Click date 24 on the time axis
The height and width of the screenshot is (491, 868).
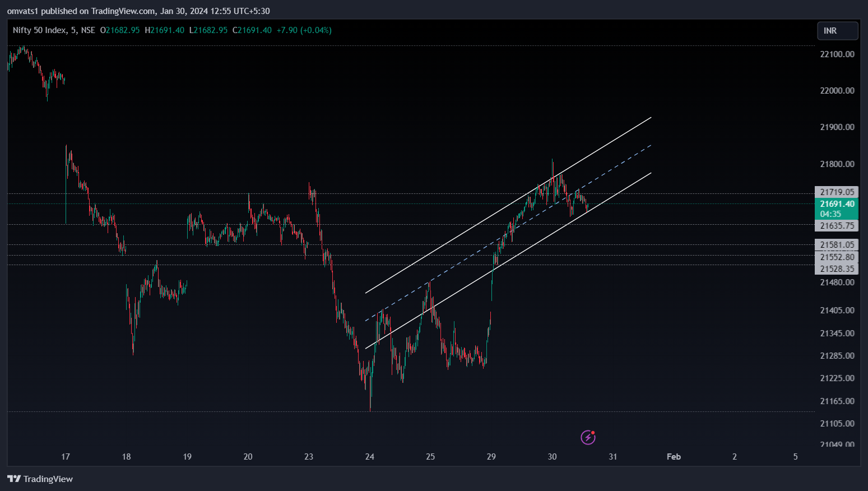click(370, 457)
